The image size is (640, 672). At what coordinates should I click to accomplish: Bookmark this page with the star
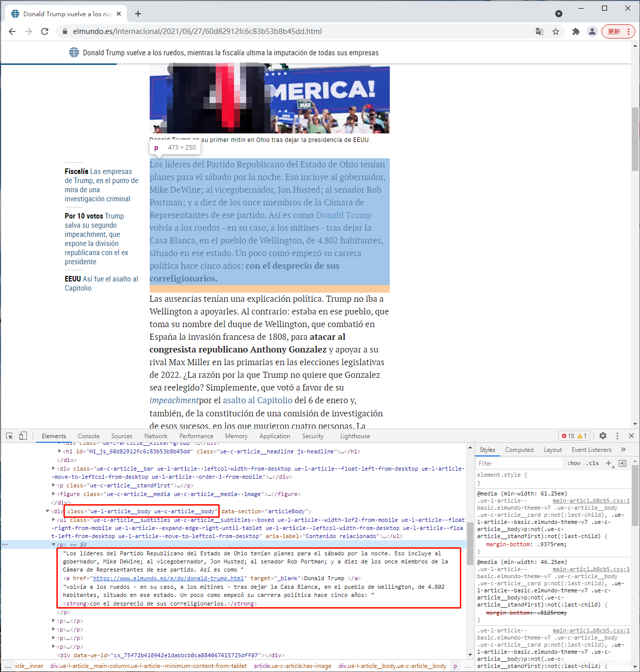pos(556,31)
